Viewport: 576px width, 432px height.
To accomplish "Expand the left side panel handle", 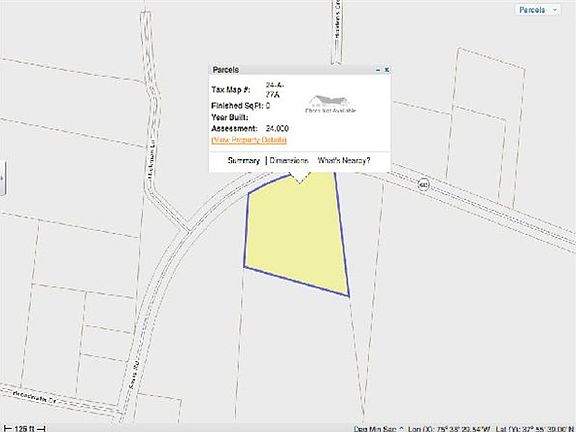I will [3, 178].
